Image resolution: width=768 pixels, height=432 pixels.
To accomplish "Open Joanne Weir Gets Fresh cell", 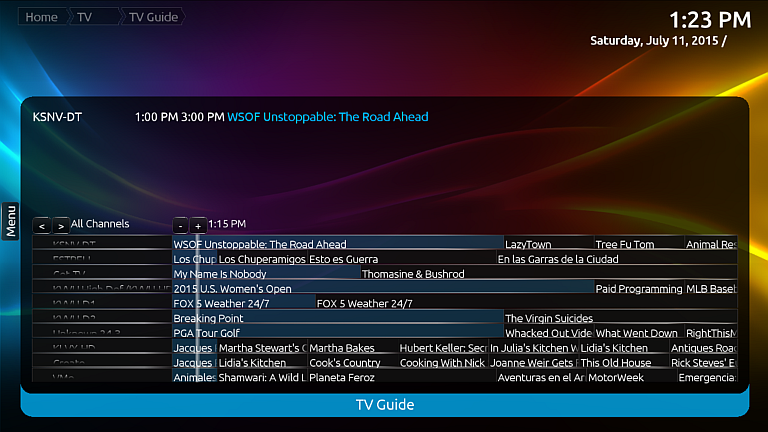I will 533,362.
